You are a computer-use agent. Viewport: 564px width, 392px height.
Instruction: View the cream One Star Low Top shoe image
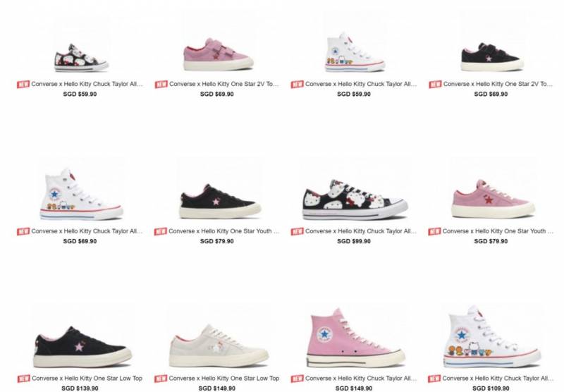pos(219,346)
